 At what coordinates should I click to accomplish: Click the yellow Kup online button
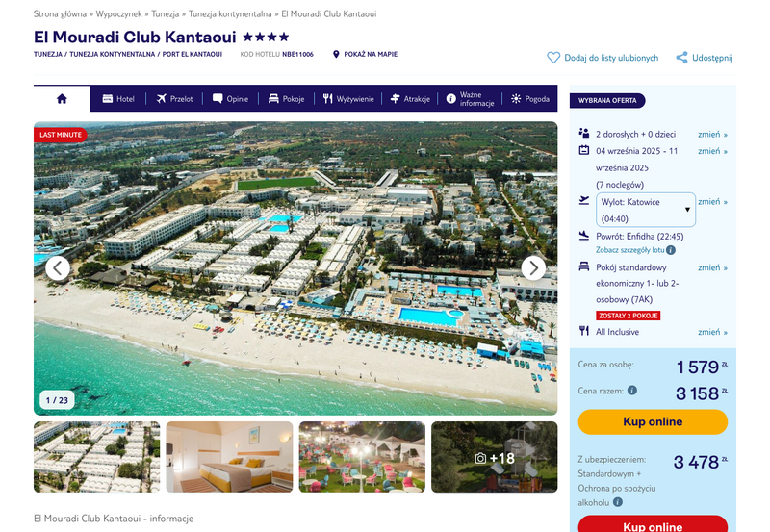click(653, 422)
